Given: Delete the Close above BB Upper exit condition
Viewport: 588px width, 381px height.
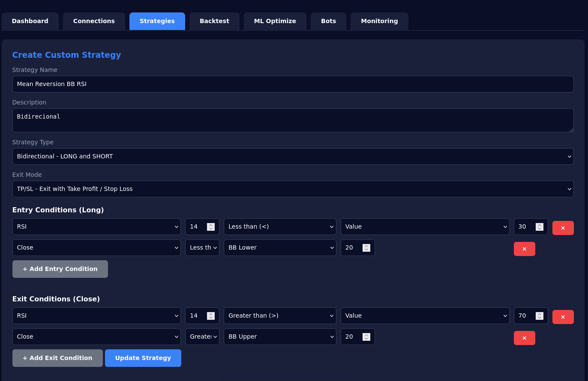Looking at the screenshot, I should click(x=524, y=338).
